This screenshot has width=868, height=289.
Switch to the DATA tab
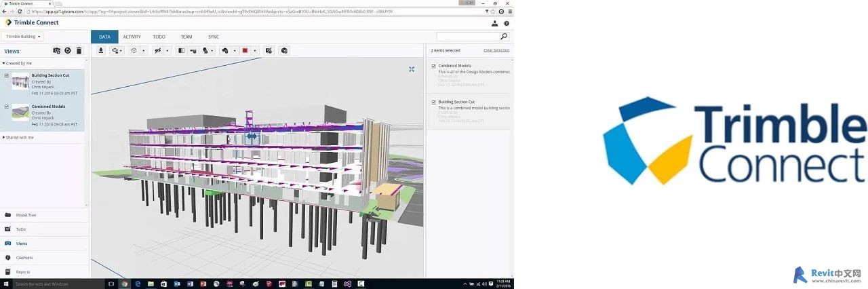[104, 37]
